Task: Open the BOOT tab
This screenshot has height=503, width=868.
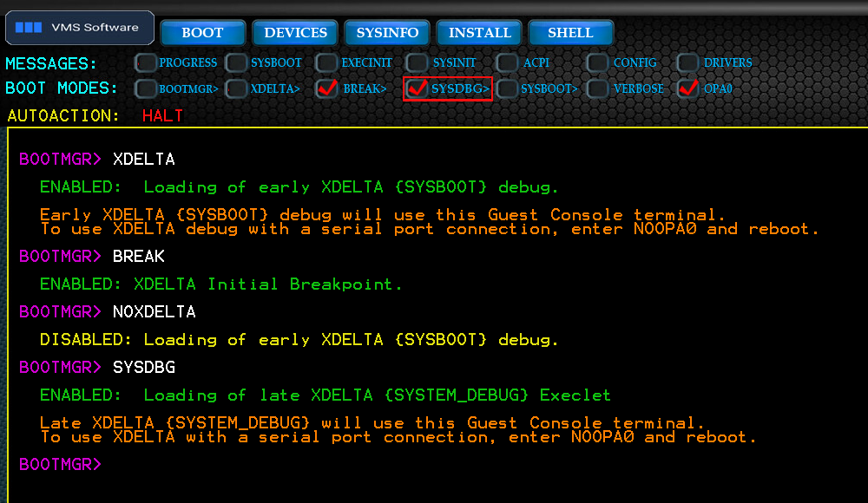Action: (x=202, y=33)
